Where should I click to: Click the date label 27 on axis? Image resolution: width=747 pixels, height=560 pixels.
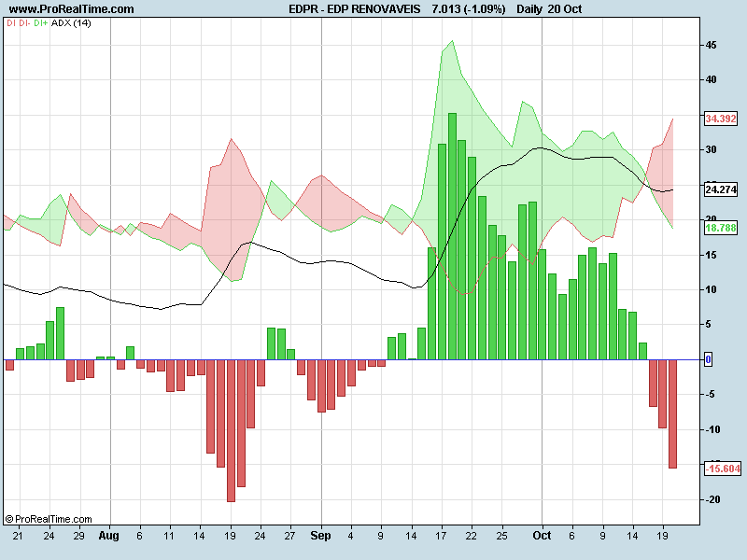(289, 536)
